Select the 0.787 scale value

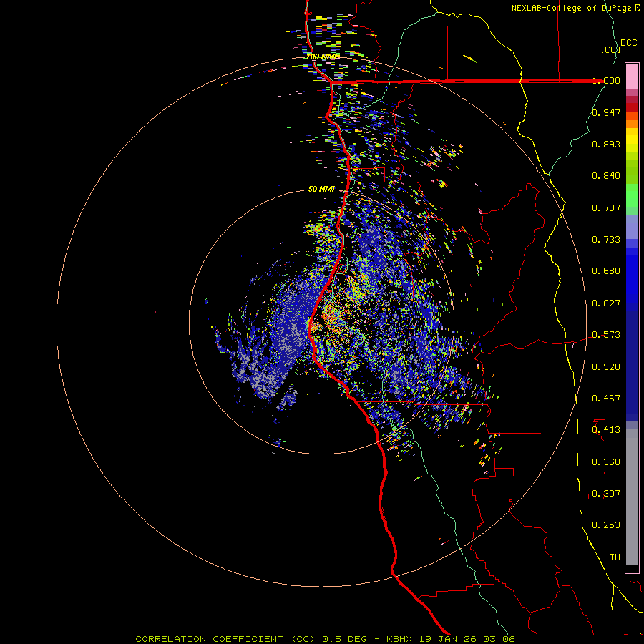coord(606,208)
